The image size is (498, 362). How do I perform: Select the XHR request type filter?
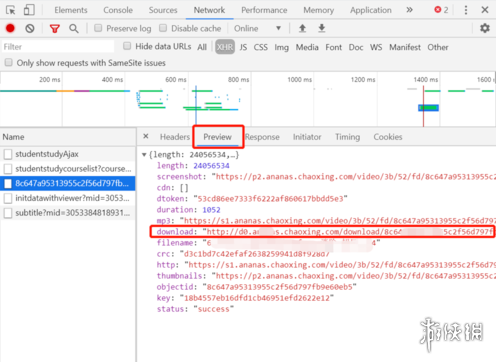tap(225, 47)
